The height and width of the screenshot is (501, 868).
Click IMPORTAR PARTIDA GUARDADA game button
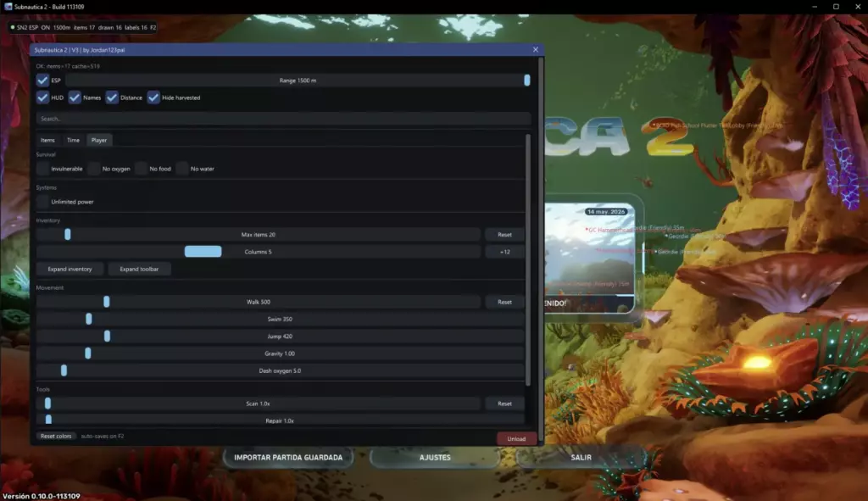(288, 457)
